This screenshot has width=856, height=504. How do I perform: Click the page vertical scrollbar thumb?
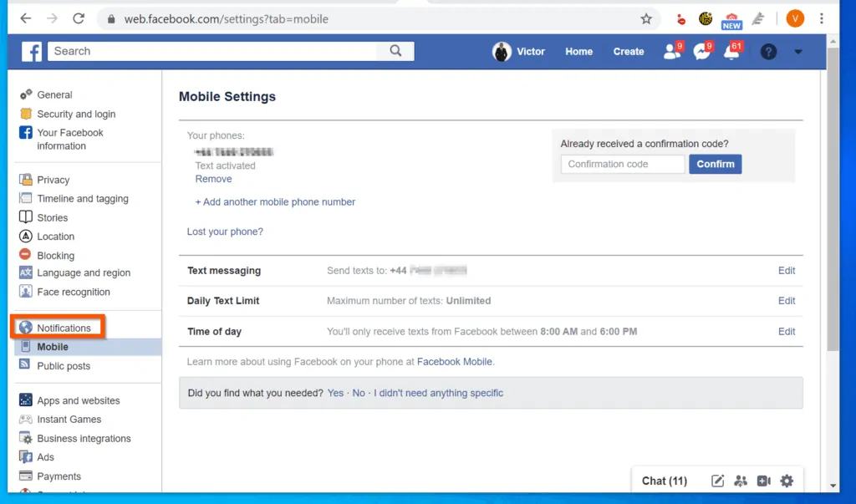[x=833, y=199]
